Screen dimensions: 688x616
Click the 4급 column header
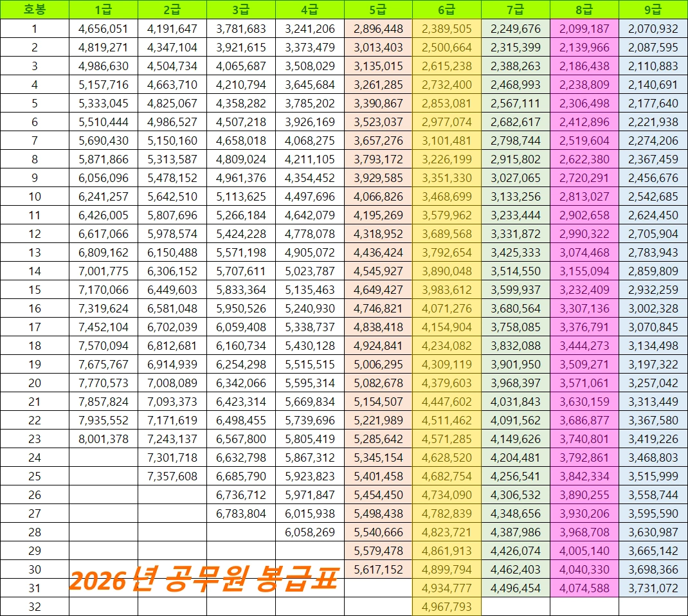(310, 9)
